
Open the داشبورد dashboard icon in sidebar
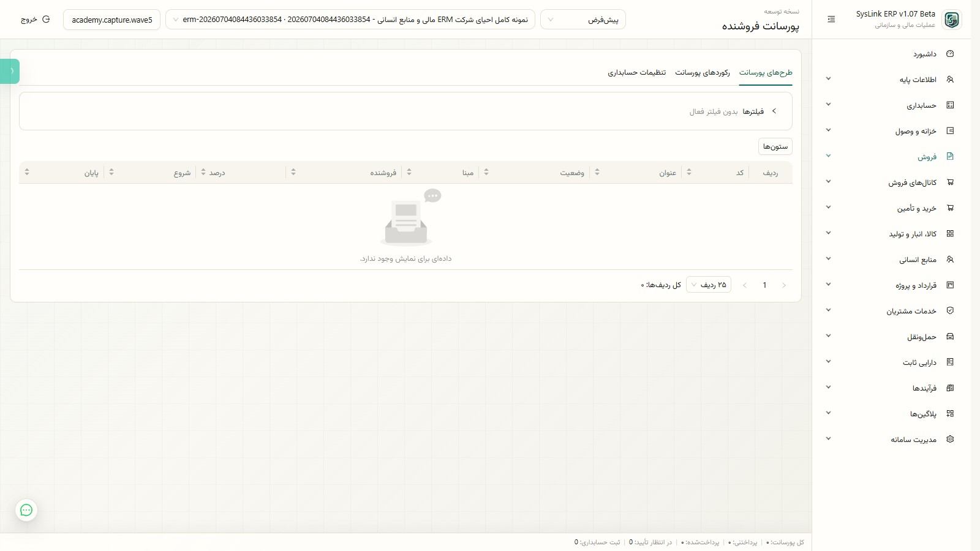[x=950, y=54]
